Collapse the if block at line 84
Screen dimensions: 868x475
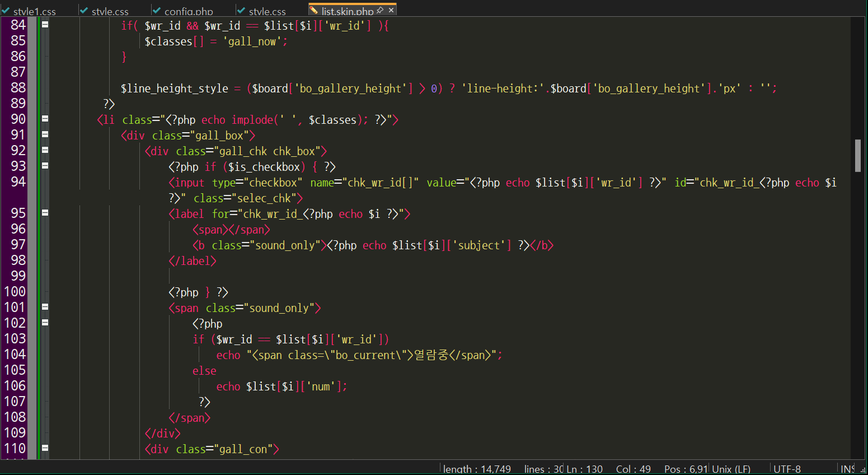(45, 25)
